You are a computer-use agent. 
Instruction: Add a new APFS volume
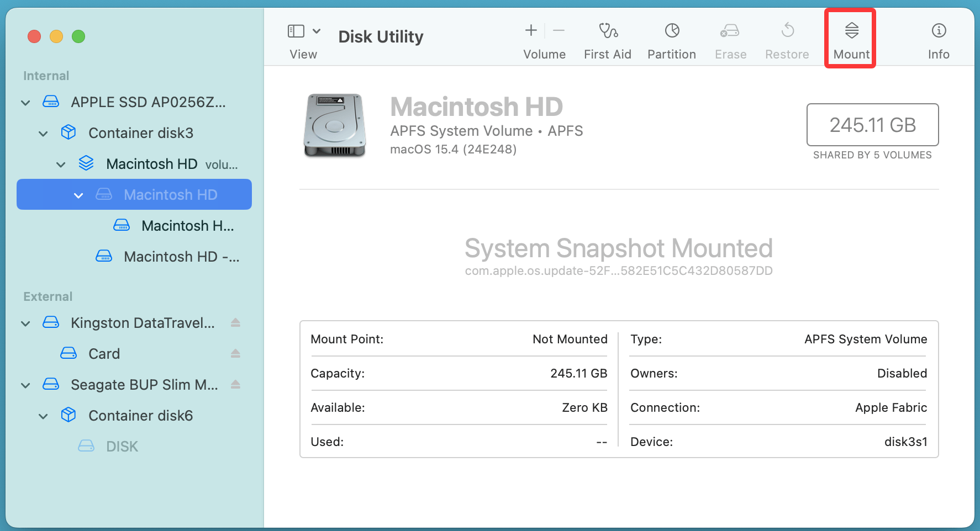click(530, 30)
